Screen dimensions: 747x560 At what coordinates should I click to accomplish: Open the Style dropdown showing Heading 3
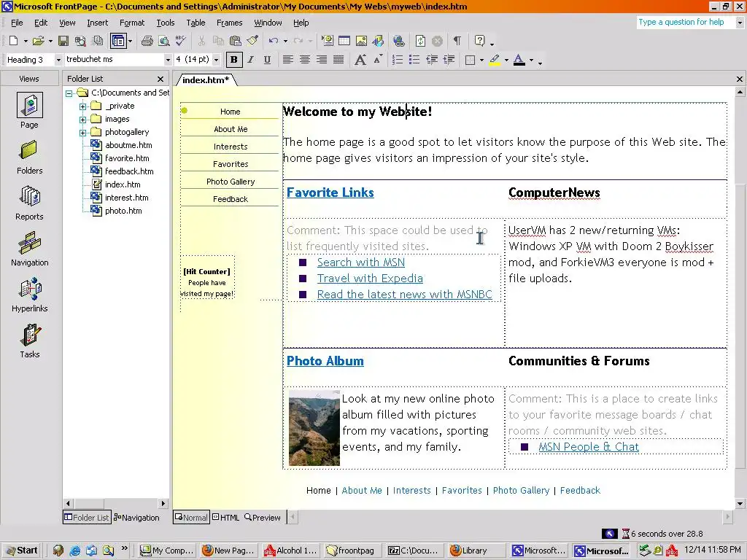tap(58, 60)
